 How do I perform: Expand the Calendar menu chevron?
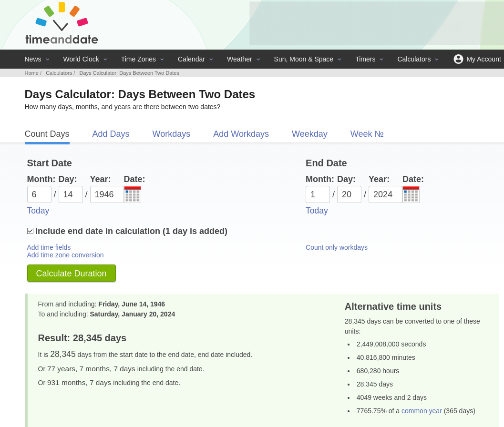[211, 60]
